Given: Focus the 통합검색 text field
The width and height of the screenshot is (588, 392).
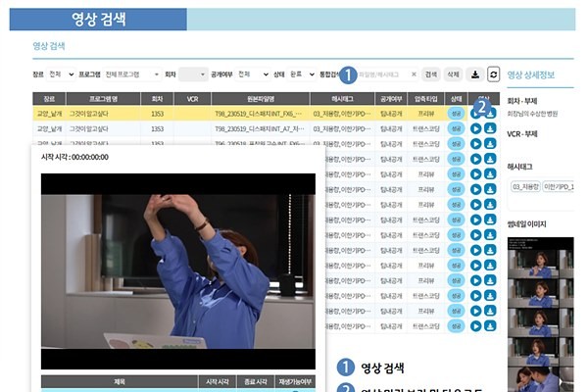Looking at the screenshot, I should click(x=382, y=74).
